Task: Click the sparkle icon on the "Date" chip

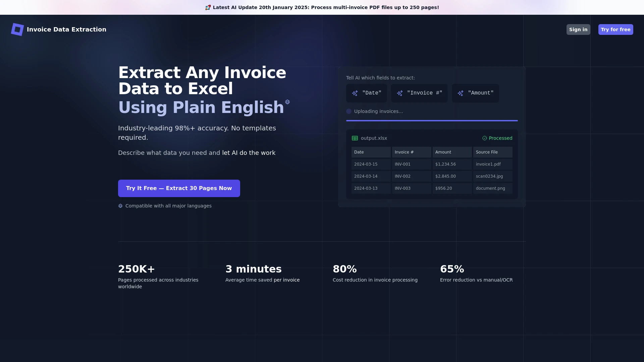Action: 355,93
